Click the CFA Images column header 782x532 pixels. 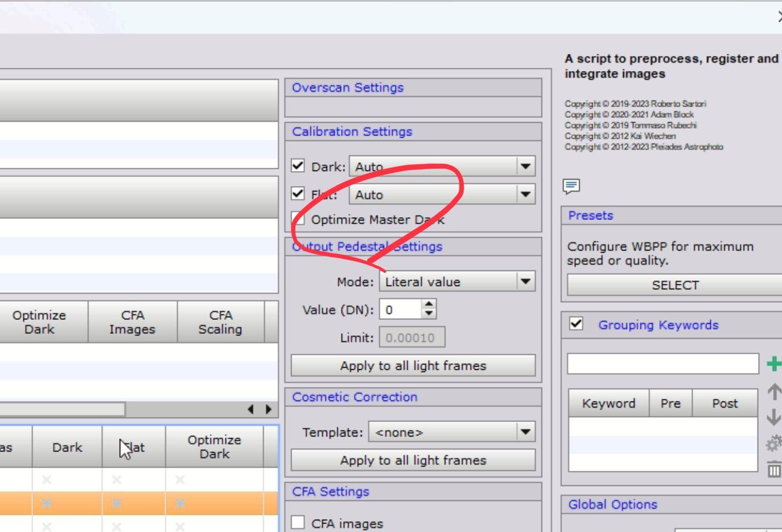click(132, 322)
